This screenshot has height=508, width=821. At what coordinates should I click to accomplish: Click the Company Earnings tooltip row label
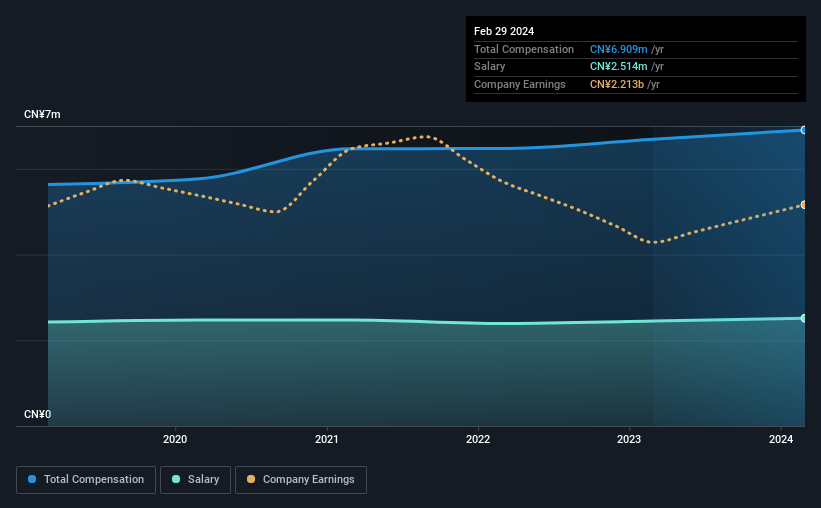pyautogui.click(x=519, y=84)
